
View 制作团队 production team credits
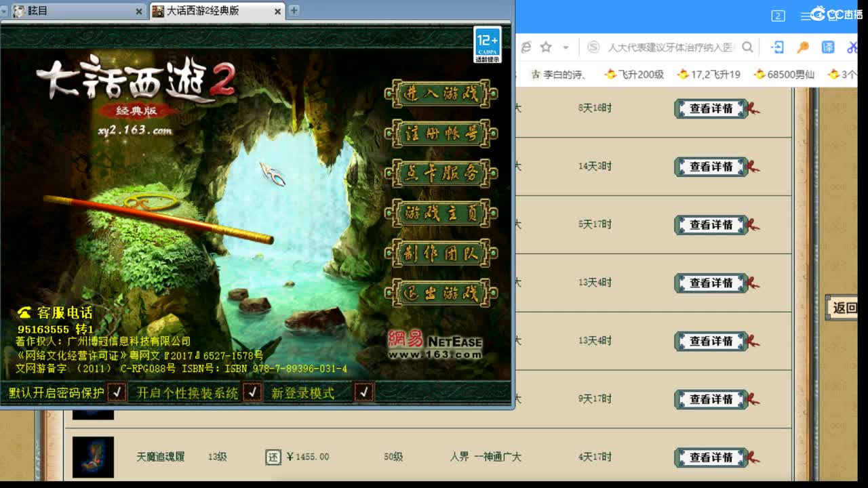click(x=441, y=253)
